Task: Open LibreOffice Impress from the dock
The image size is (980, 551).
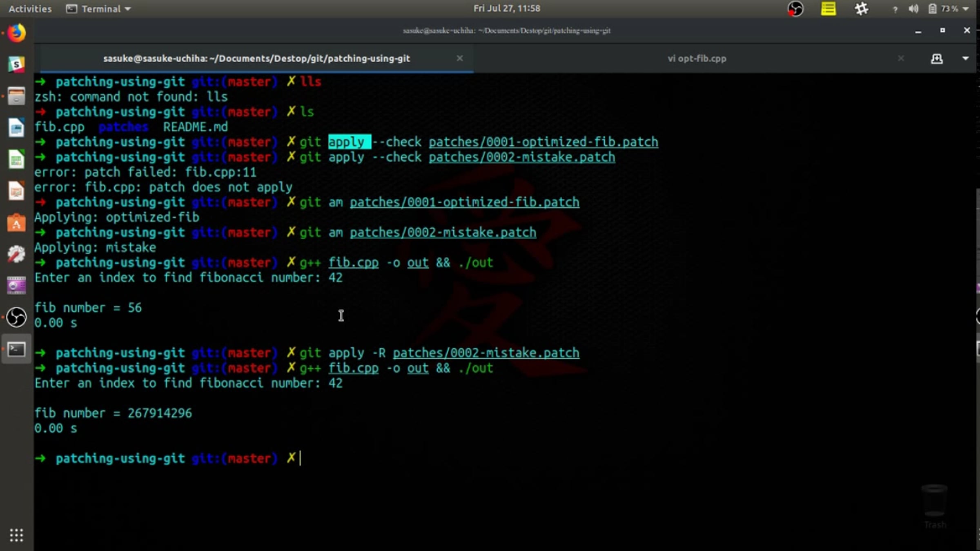Action: point(16,191)
